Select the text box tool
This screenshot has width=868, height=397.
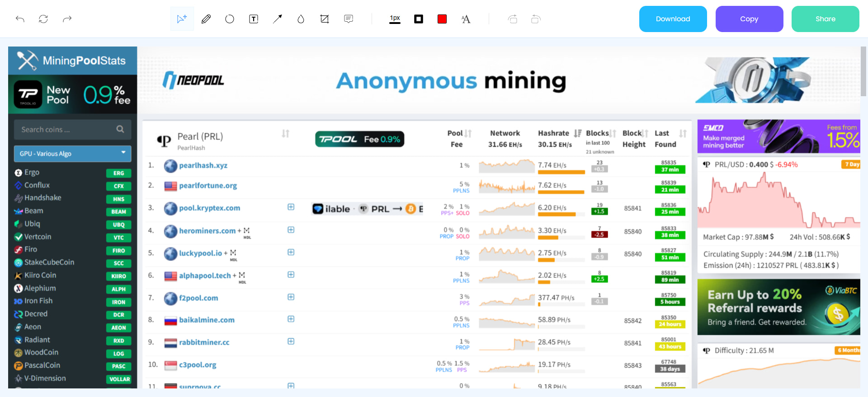pyautogui.click(x=254, y=19)
